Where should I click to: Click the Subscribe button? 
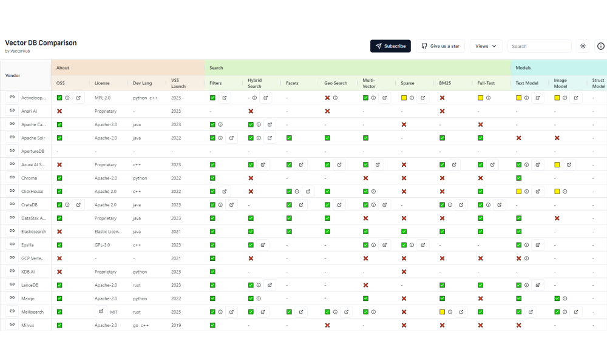tap(390, 46)
